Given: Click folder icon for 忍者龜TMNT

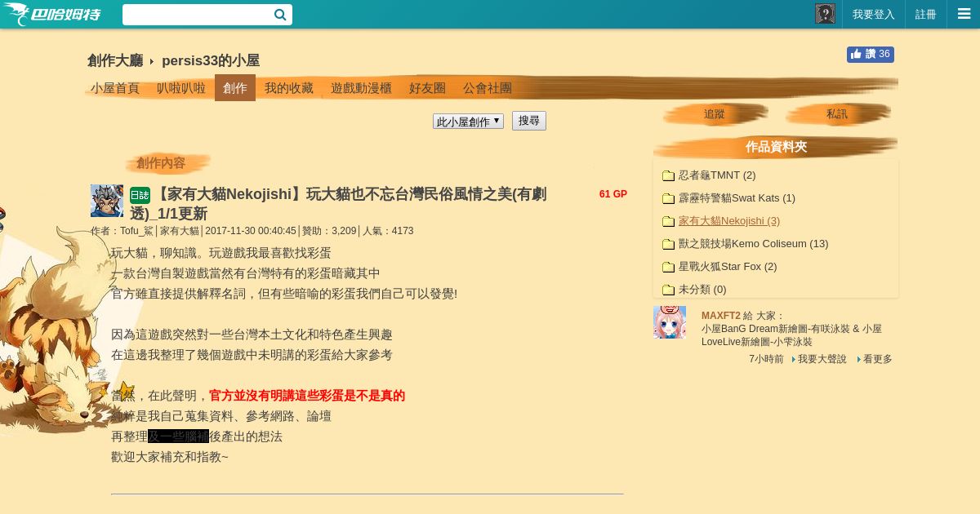Looking at the screenshot, I should (668, 175).
